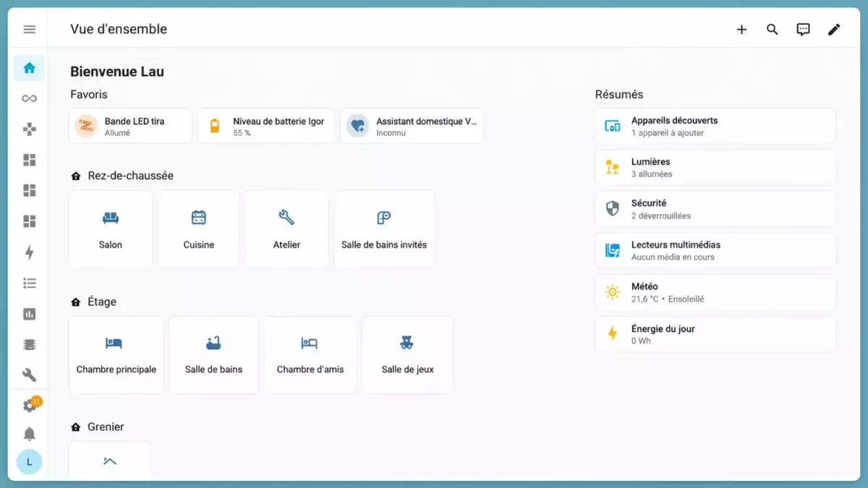Open the Lecteurs multimédias summary card
The image size is (868, 488).
click(715, 251)
